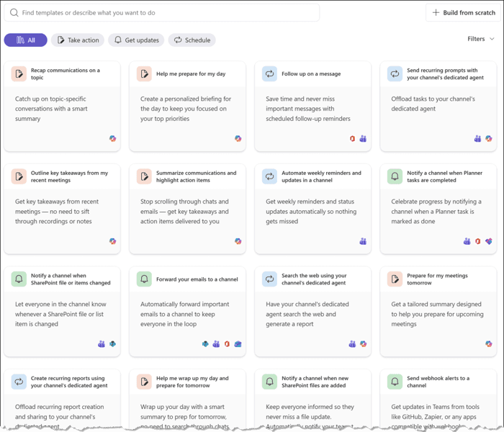Click the 'Automatically forward important emails' text
Screen dimensions: 504x432
(185, 314)
